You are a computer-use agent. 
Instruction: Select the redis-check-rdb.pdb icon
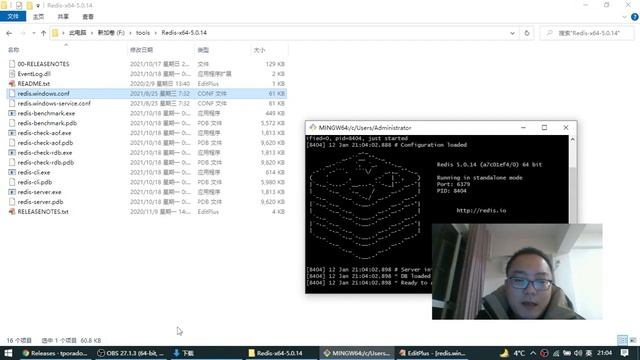pos(12,162)
